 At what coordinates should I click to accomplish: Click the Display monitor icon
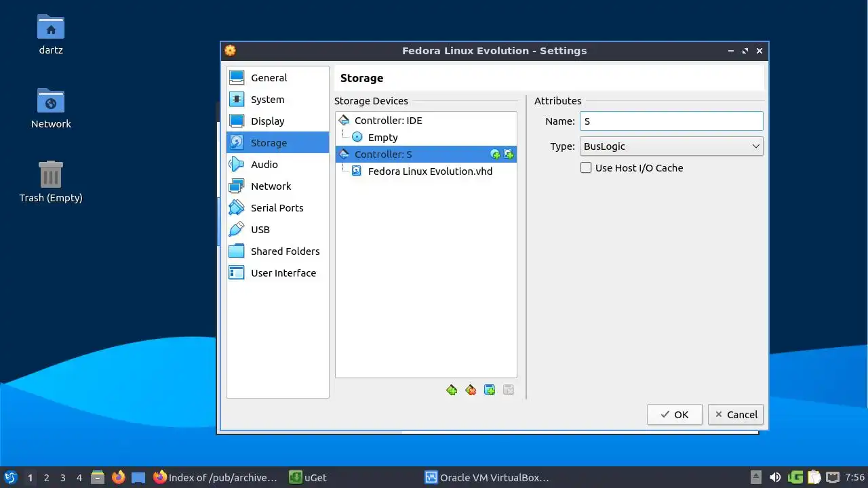[237, 121]
